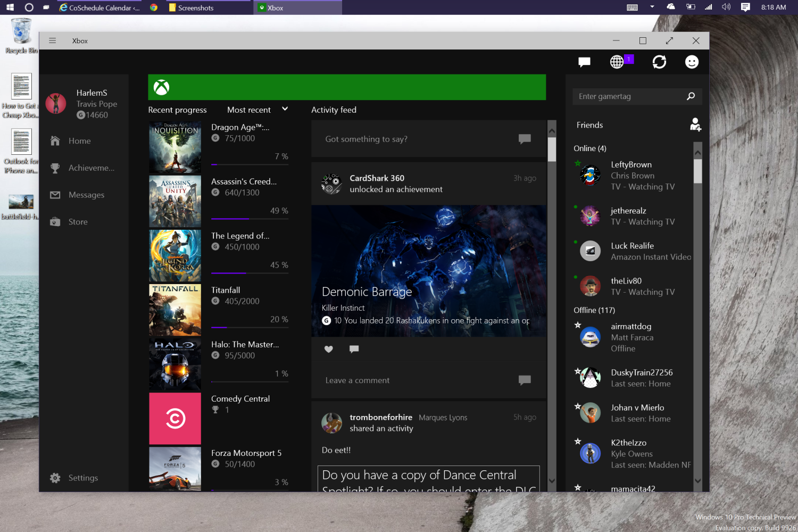Open tromboneforhire gamertag link
This screenshot has height=532, width=798.
[x=381, y=417]
